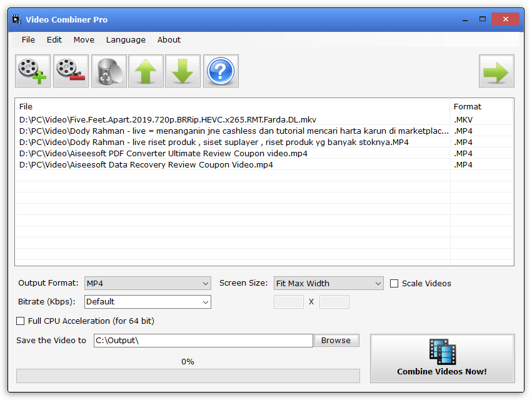Click the Add Video film reel icon
This screenshot has width=532, height=400.
[33, 71]
